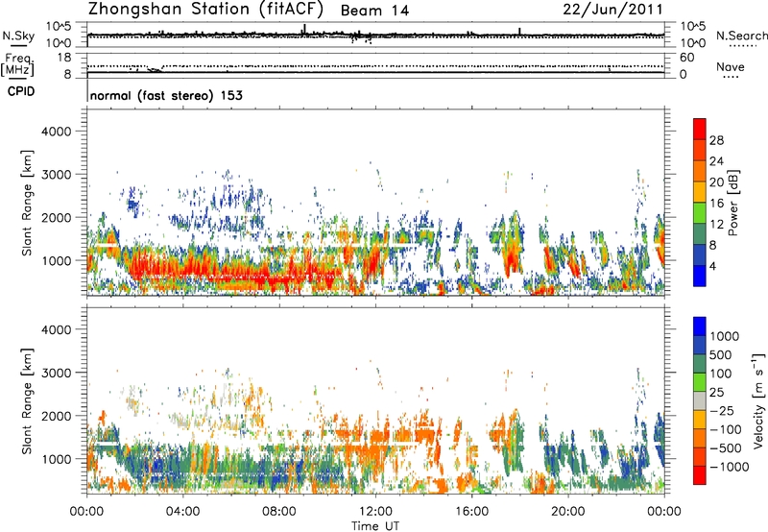Click inside the Velocity range-time plot

(375, 400)
